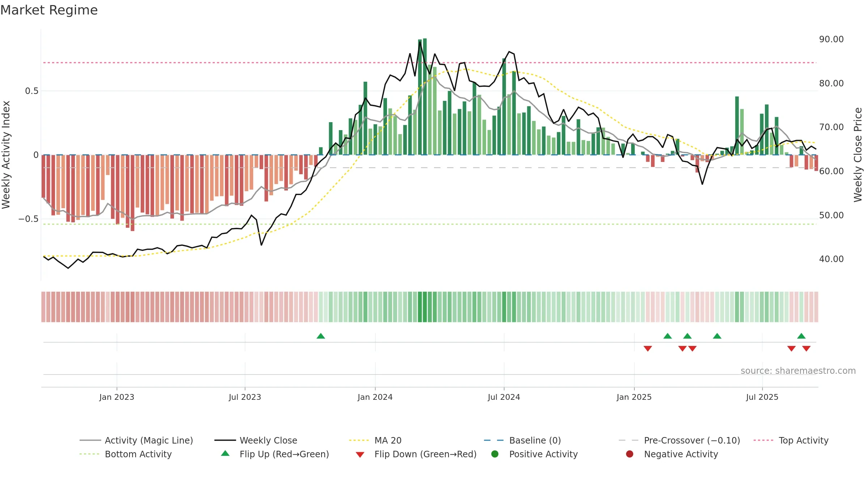Image resolution: width=868 pixels, height=488 pixels.
Task: Click the Jan 2025 x-axis label
Action: point(634,397)
